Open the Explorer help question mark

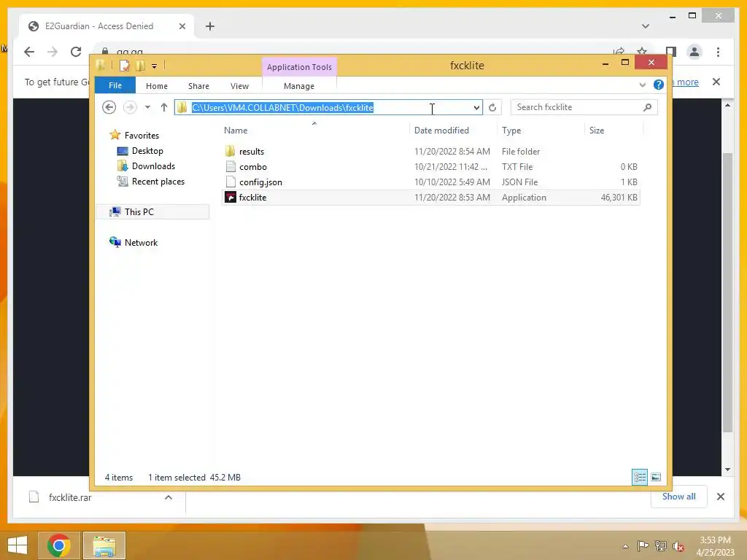[659, 85]
